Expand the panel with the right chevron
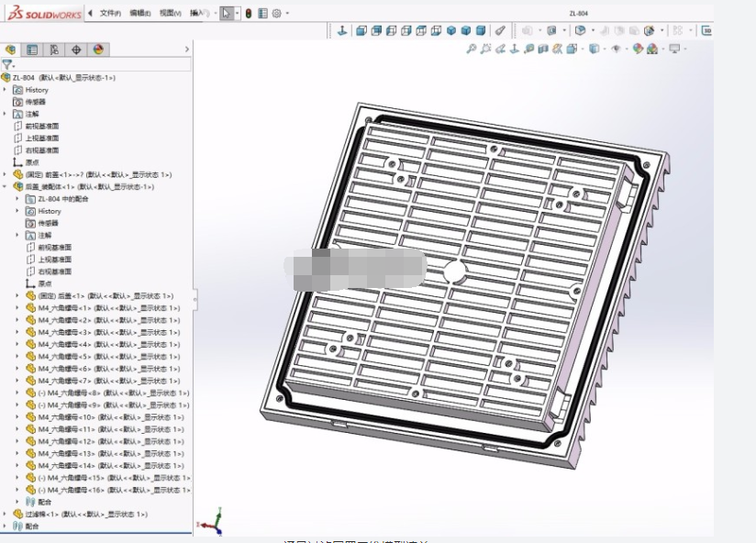 (187, 50)
